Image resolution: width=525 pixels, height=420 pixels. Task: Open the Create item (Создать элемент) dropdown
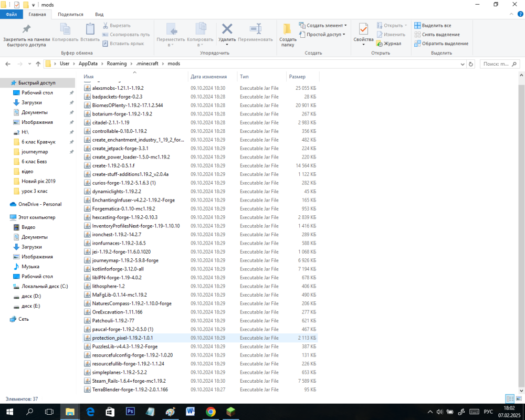[323, 25]
